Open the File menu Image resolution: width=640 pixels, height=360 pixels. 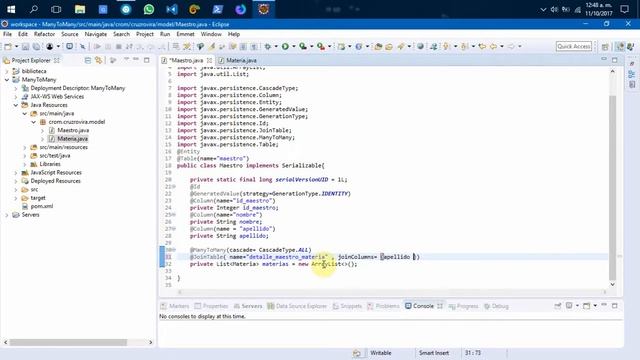pyautogui.click(x=7, y=34)
